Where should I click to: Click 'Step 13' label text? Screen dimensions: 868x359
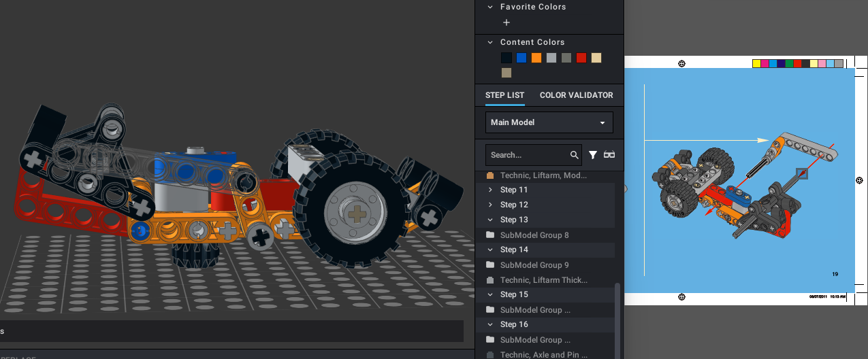tap(514, 220)
